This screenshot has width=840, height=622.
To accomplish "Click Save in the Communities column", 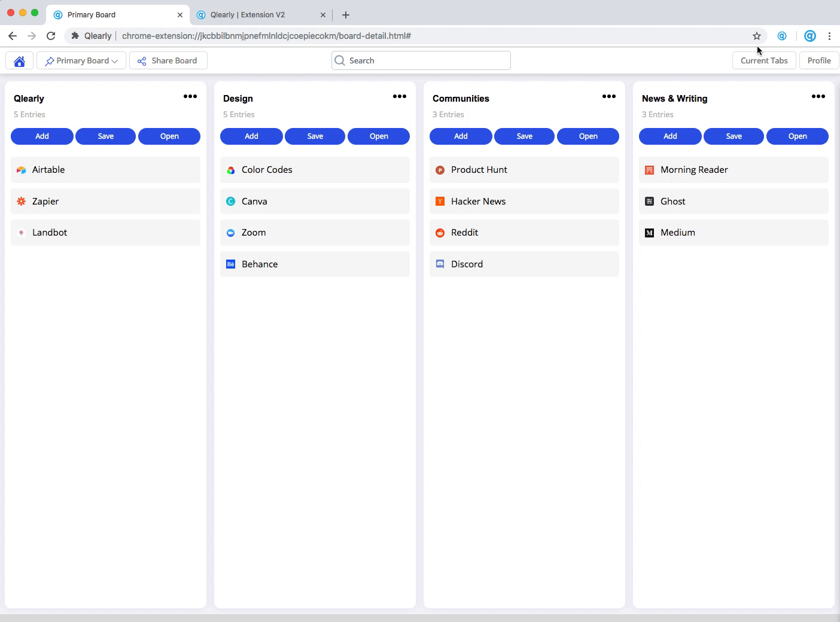I will click(525, 136).
